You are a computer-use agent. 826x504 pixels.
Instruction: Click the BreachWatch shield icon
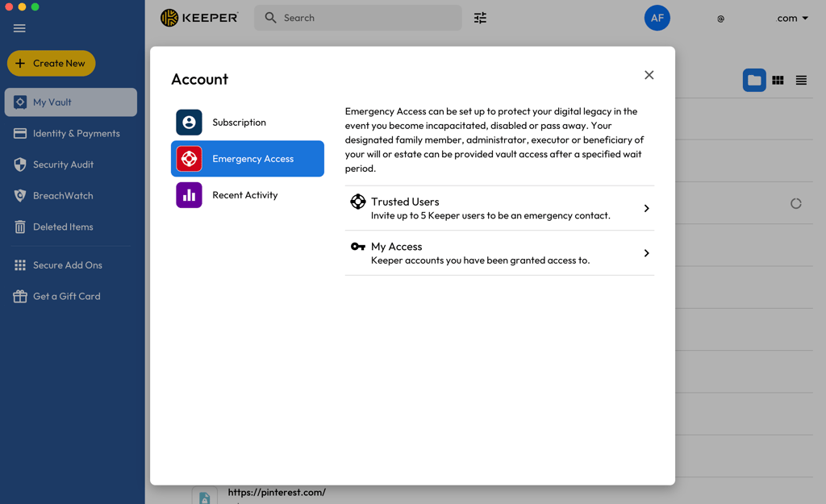[20, 195]
